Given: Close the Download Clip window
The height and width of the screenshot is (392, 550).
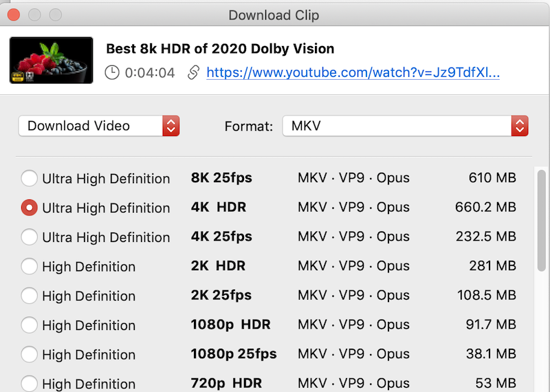Looking at the screenshot, I should [x=14, y=14].
